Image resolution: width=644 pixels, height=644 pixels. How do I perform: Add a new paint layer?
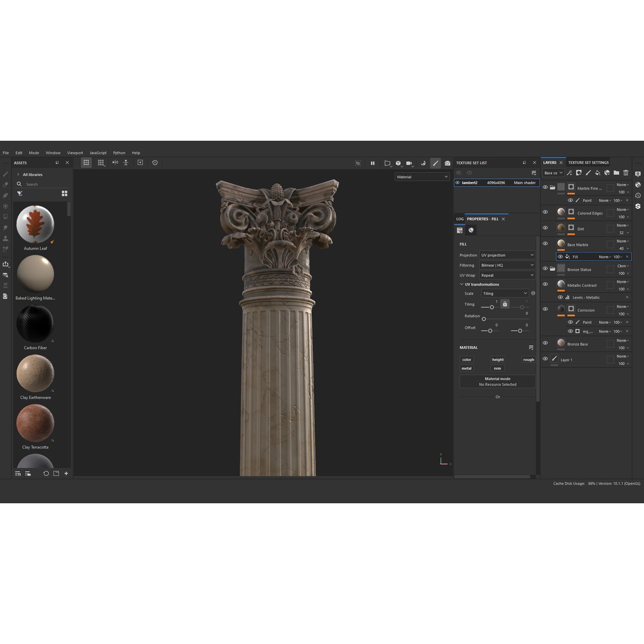click(x=589, y=172)
